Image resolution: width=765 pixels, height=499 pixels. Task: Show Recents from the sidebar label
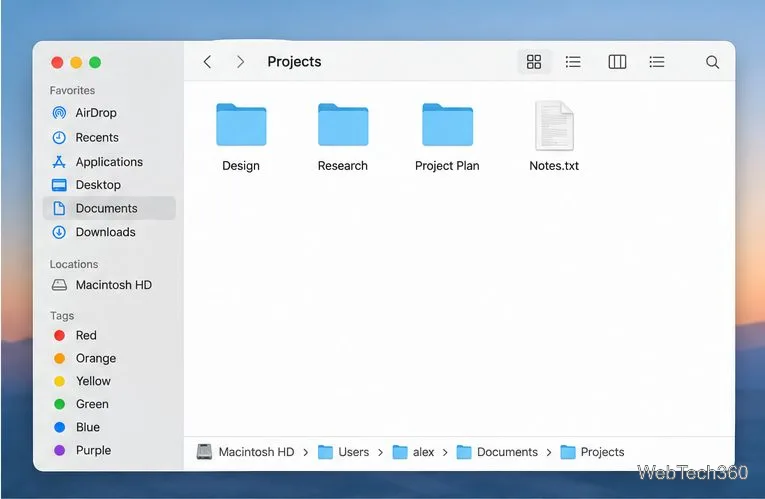(97, 138)
